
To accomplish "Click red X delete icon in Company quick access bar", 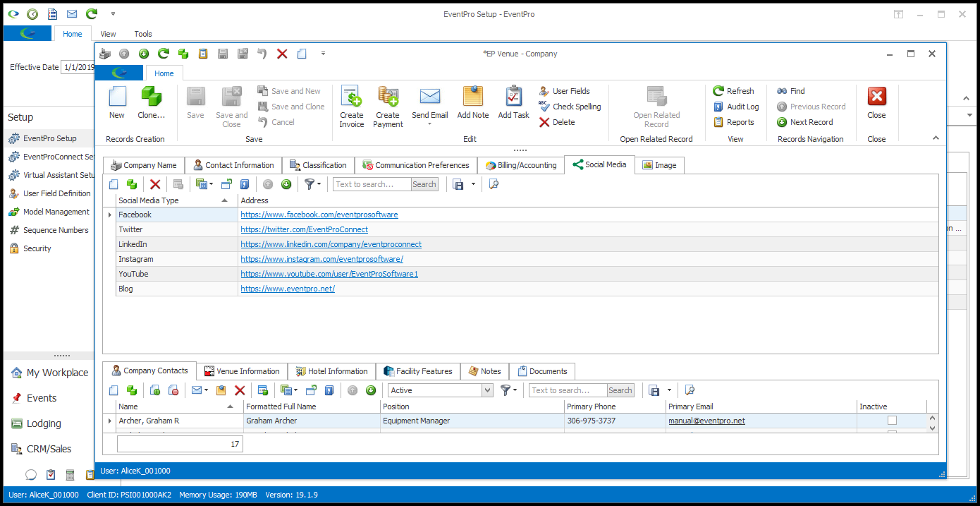I will [282, 54].
